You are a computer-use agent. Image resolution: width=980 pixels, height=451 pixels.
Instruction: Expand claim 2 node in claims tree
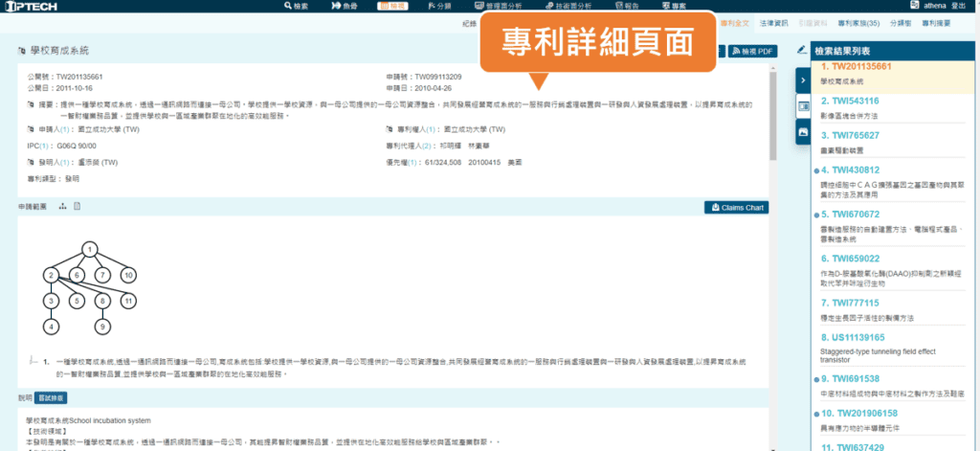tap(50, 276)
